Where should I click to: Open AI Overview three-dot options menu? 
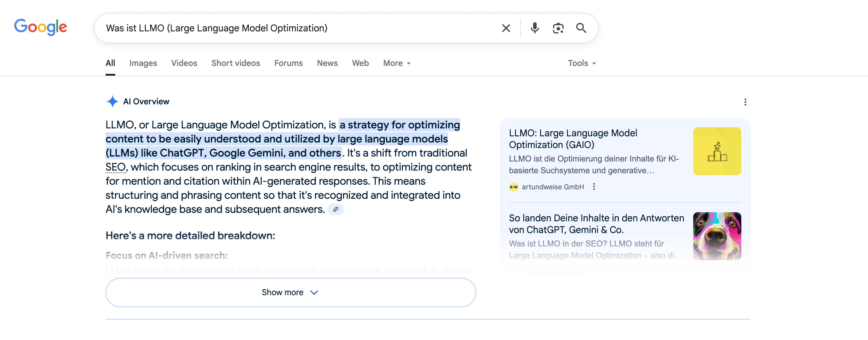[x=745, y=102]
